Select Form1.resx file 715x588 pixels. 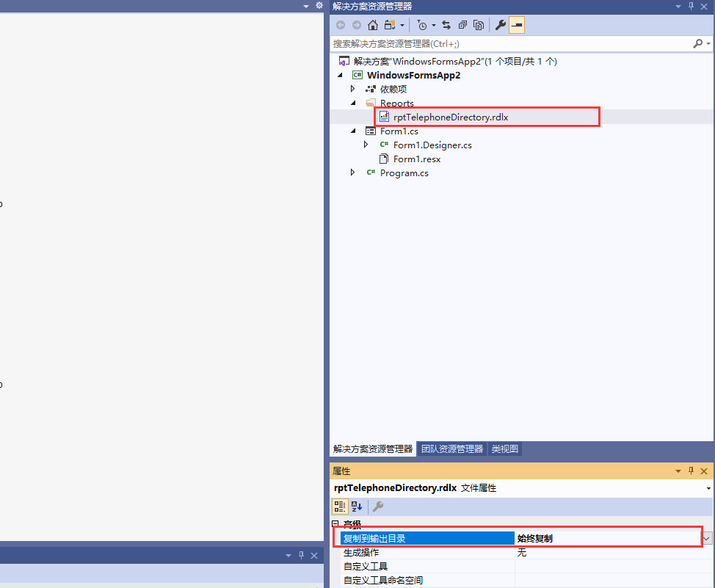417,159
